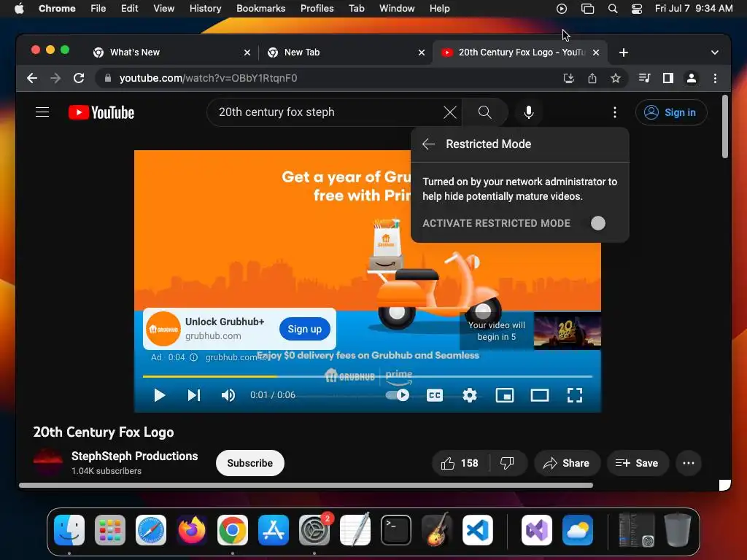Toggle Chrome side panel
The width and height of the screenshot is (747, 560).
click(x=668, y=78)
